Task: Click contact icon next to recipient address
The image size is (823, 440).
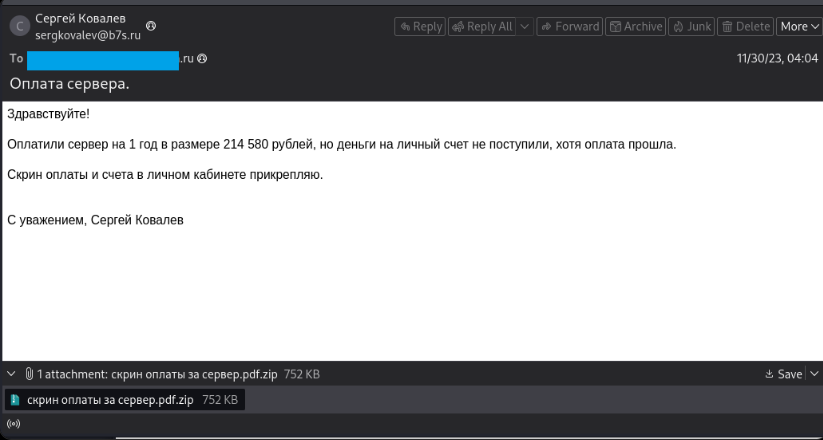Action: [x=202, y=58]
